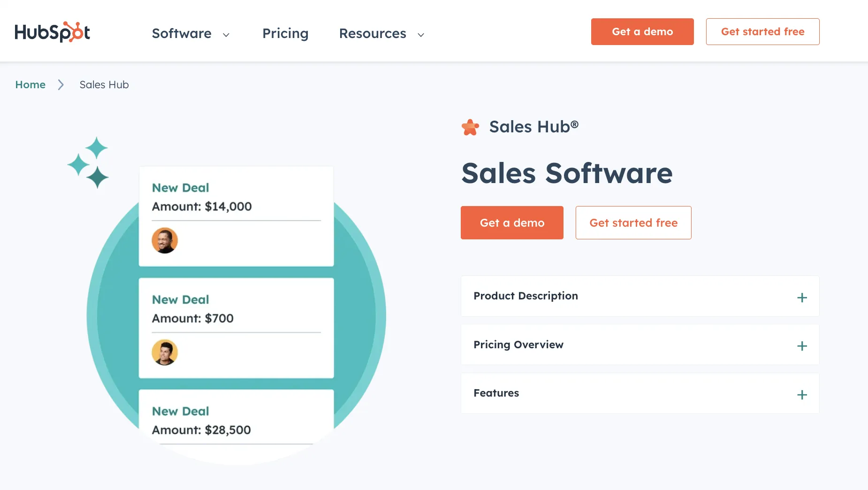This screenshot has width=868, height=490.
Task: Click avatar on the $700 deal card
Action: pyautogui.click(x=165, y=352)
